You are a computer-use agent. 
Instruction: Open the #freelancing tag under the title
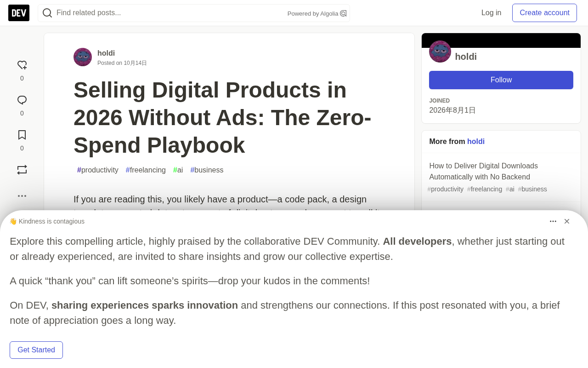click(146, 170)
